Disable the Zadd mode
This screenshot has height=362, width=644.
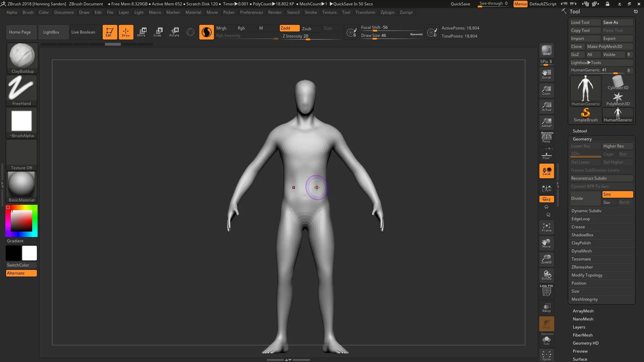coord(289,28)
